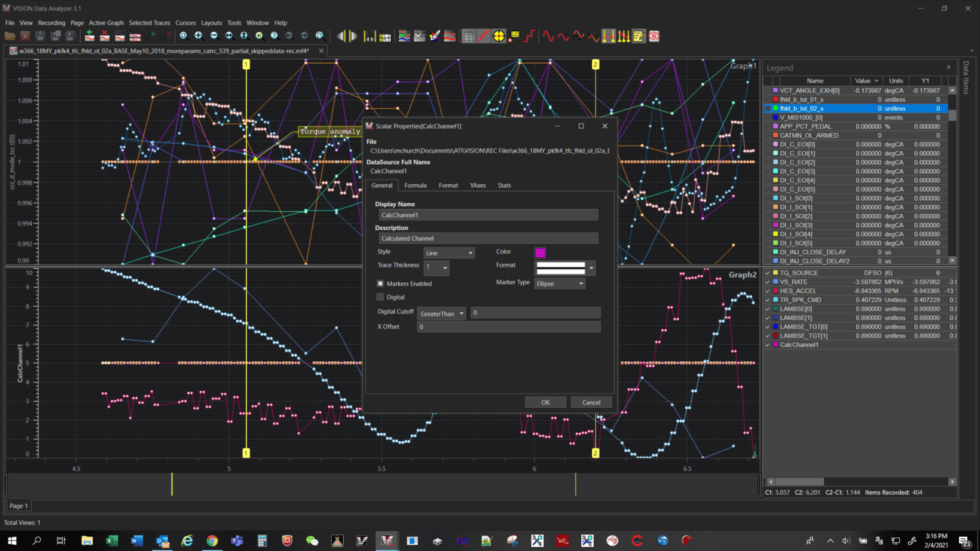Click OK in Scalar Properties dialog

click(x=545, y=402)
